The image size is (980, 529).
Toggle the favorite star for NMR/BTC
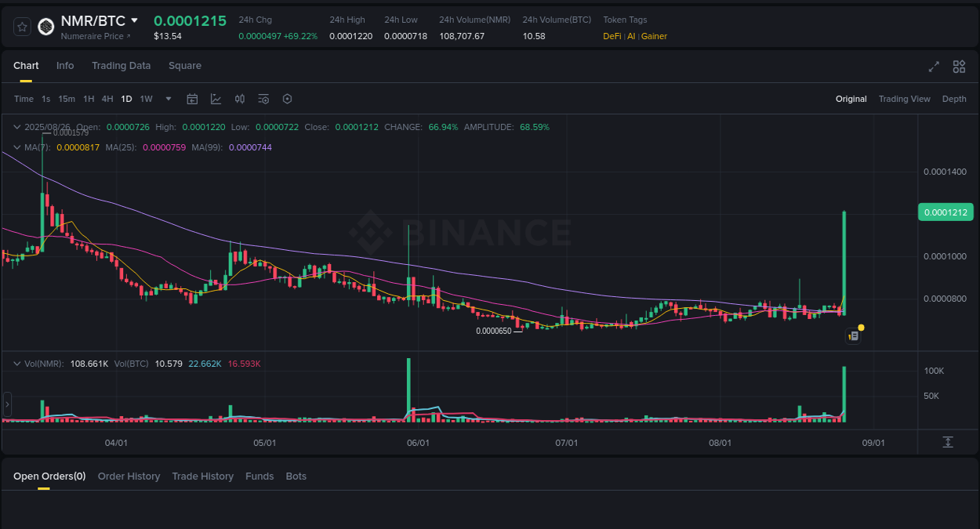pos(21,26)
